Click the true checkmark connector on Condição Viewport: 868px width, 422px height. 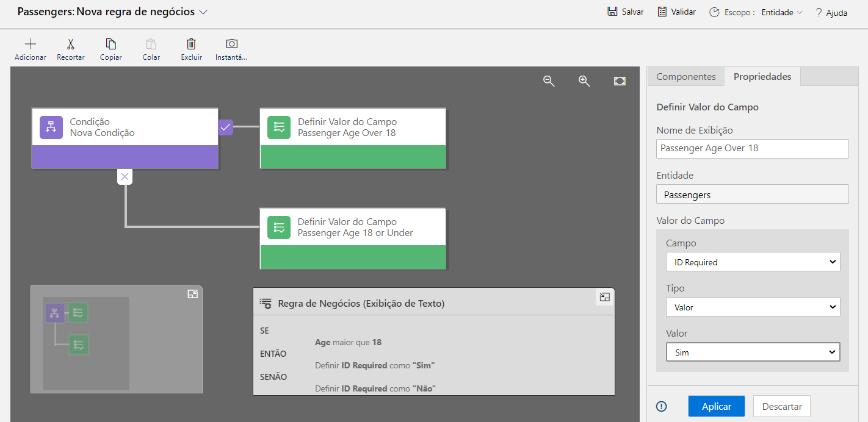click(x=225, y=127)
